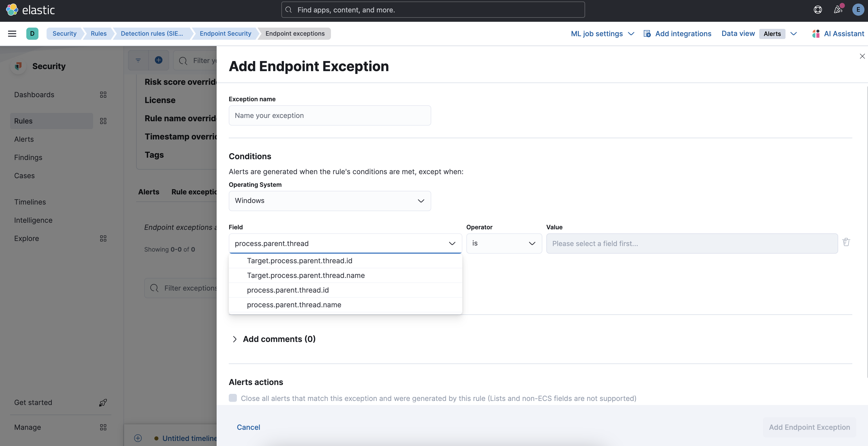Enable close all alerts matching this exception
This screenshot has height=446, width=868.
(x=233, y=398)
